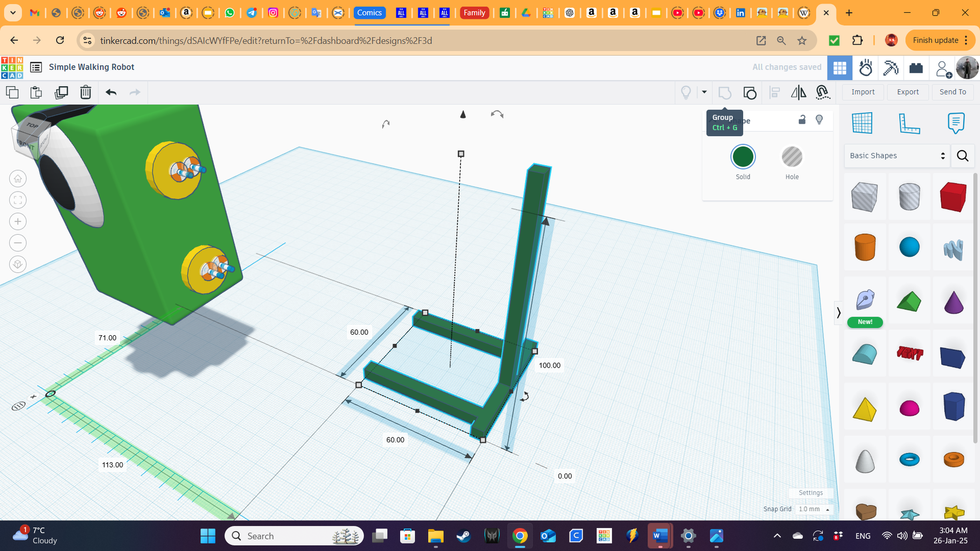The width and height of the screenshot is (980, 551).
Task: Activate the Magnet snap tool
Action: [x=823, y=92]
